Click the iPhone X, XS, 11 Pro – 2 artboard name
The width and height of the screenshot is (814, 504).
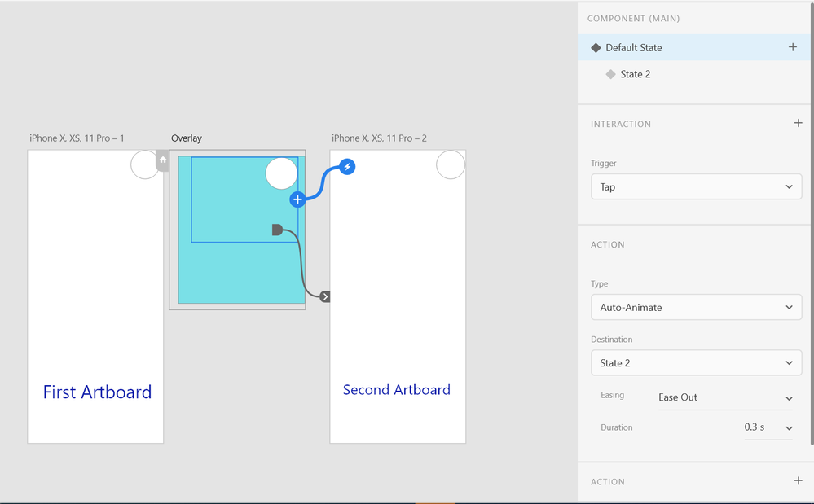(x=380, y=138)
